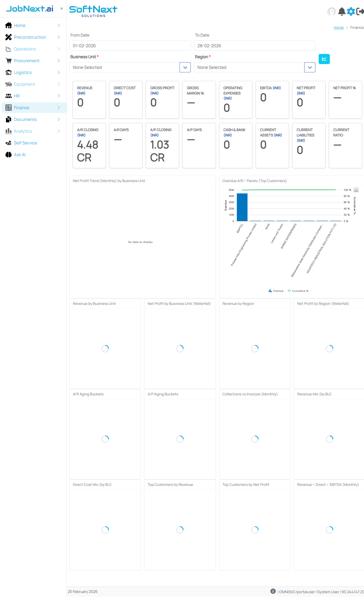Click the Equipment truck icon

[9, 84]
